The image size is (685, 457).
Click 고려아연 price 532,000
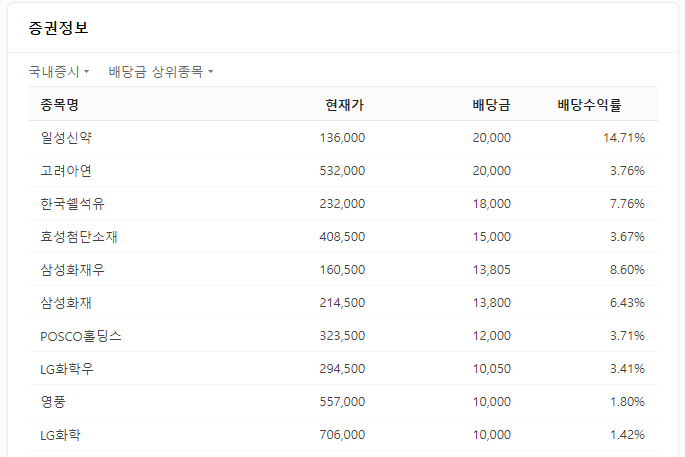click(342, 171)
